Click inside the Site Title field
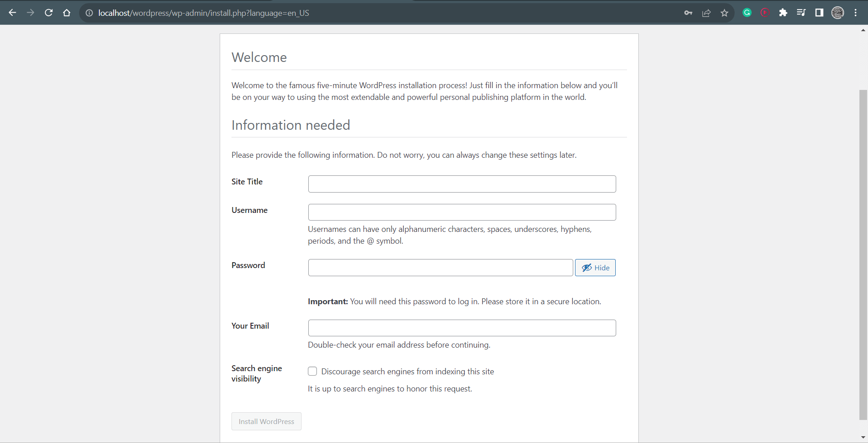Screen dimensions: 868x443 [462, 184]
